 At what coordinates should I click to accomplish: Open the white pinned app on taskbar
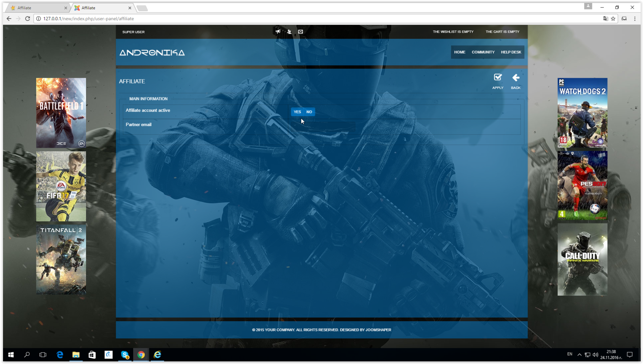pyautogui.click(x=108, y=355)
